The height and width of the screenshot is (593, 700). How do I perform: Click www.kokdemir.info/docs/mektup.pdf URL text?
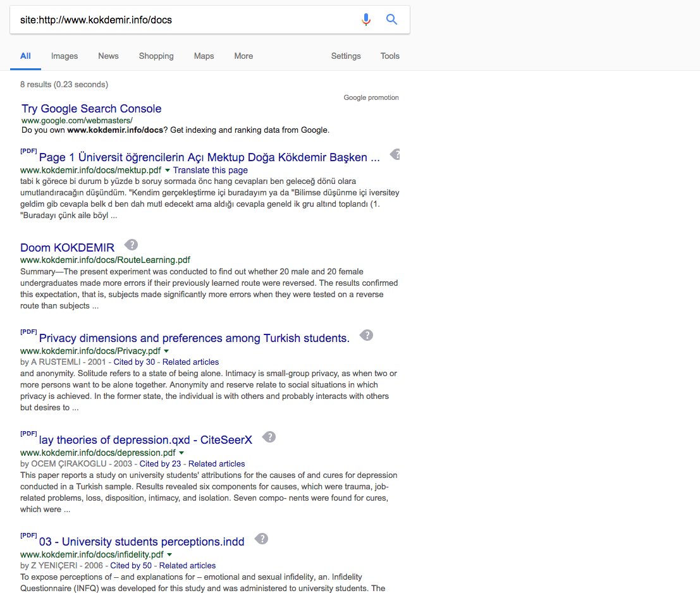pyautogui.click(x=90, y=170)
